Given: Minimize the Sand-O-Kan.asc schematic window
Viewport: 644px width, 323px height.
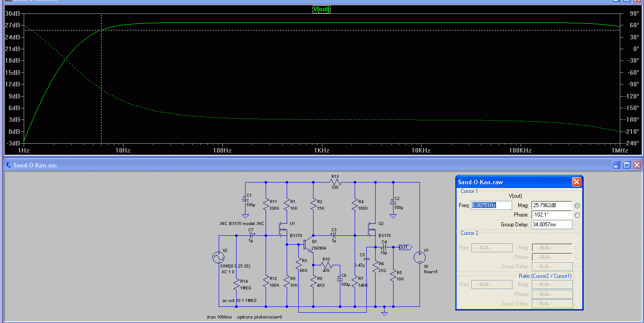Looking at the screenshot, I should pos(617,165).
